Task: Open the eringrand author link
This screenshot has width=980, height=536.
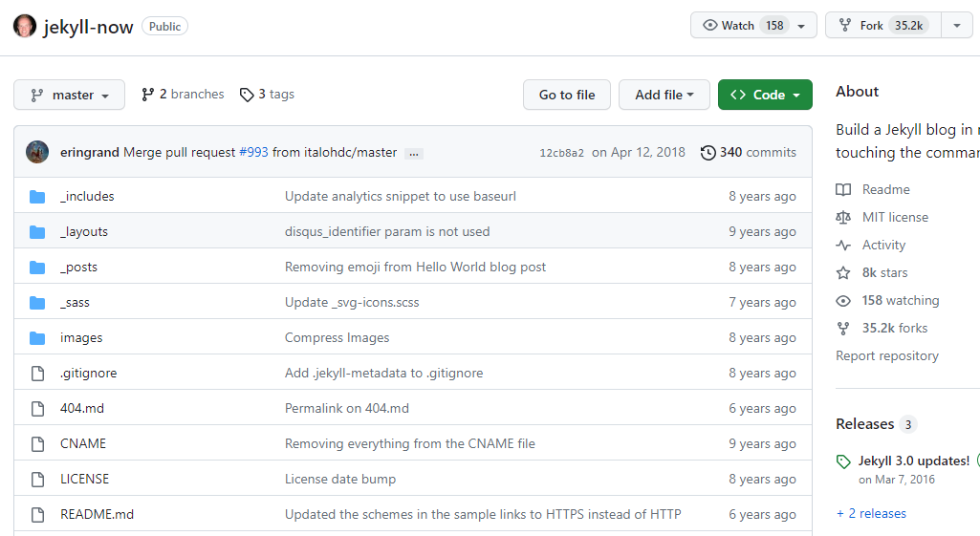Action: pos(89,153)
